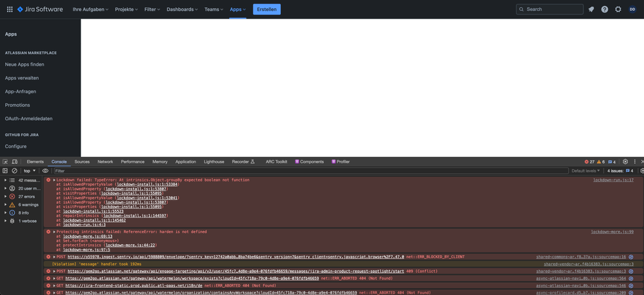Collapse the Protecting intrinsics failed stack trace
This screenshot has width=644, height=295.
click(54, 232)
